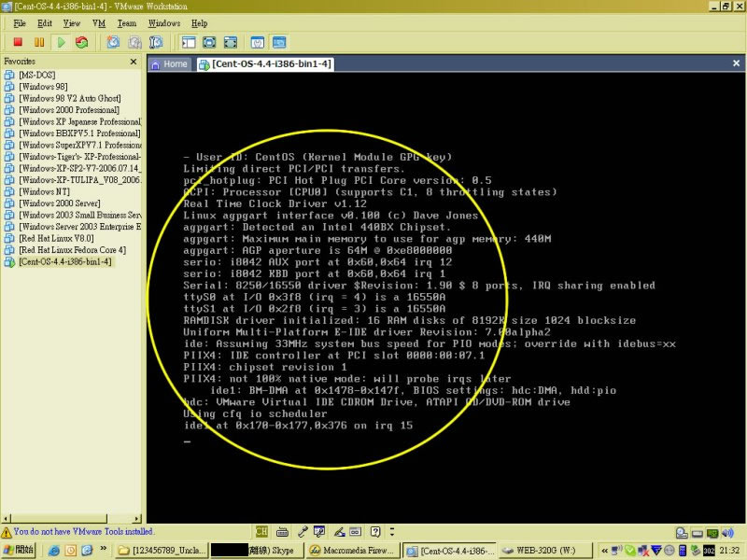Select [Windows XP Japanese Professional] favorite
747x560 pixels.
pyautogui.click(x=73, y=121)
